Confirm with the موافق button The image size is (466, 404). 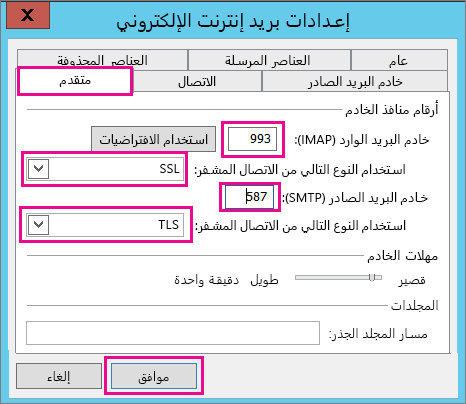[x=154, y=376]
